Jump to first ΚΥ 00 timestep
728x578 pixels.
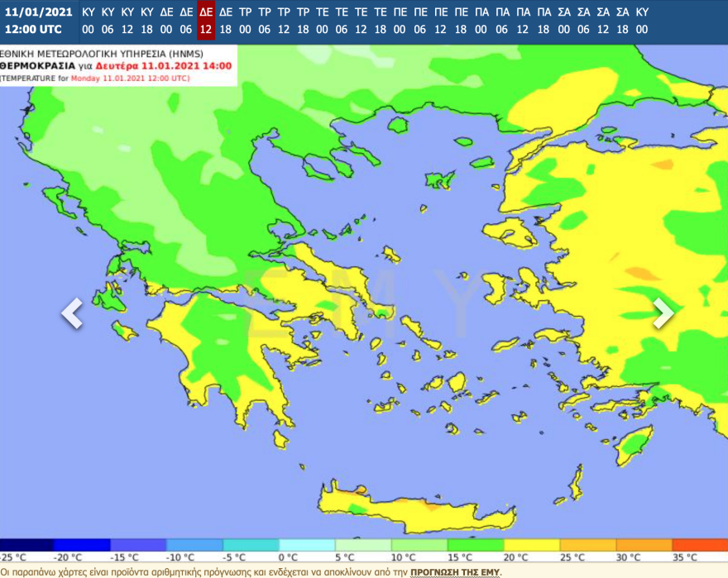89,21
